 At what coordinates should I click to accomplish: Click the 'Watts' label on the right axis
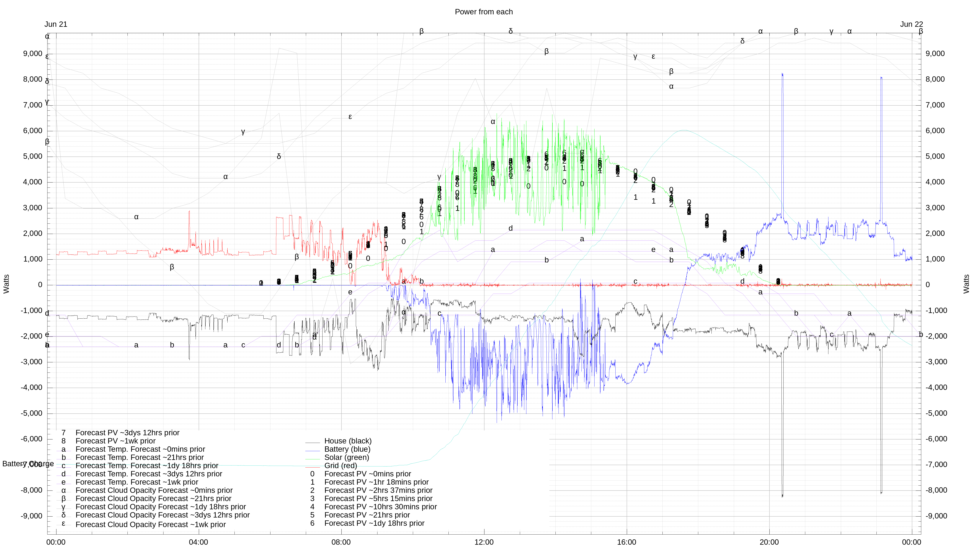tap(966, 284)
